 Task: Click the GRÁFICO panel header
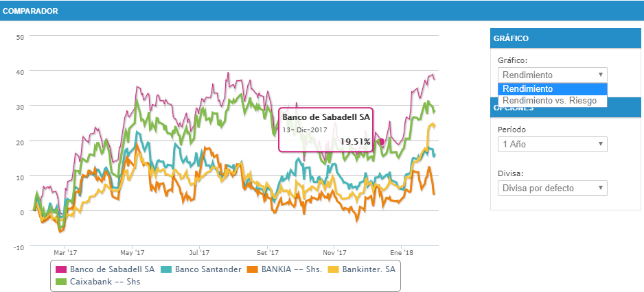point(510,38)
